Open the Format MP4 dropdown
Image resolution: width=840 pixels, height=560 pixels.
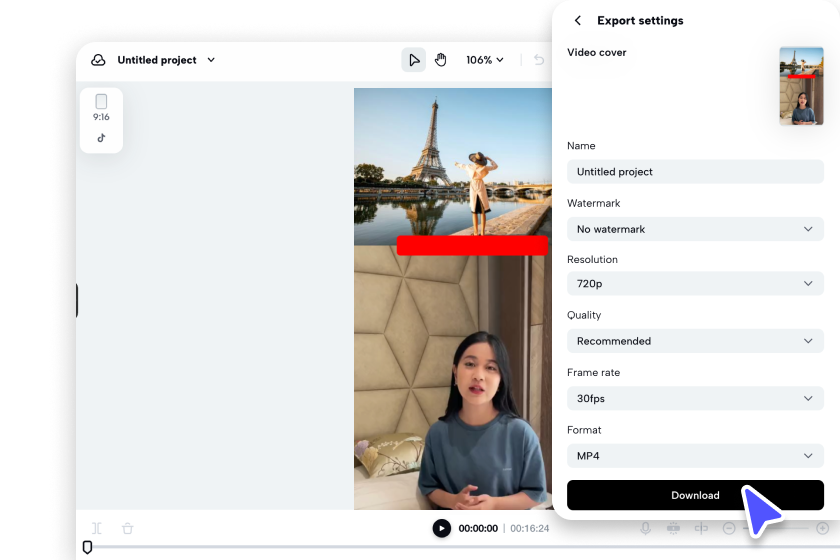pyautogui.click(x=695, y=456)
